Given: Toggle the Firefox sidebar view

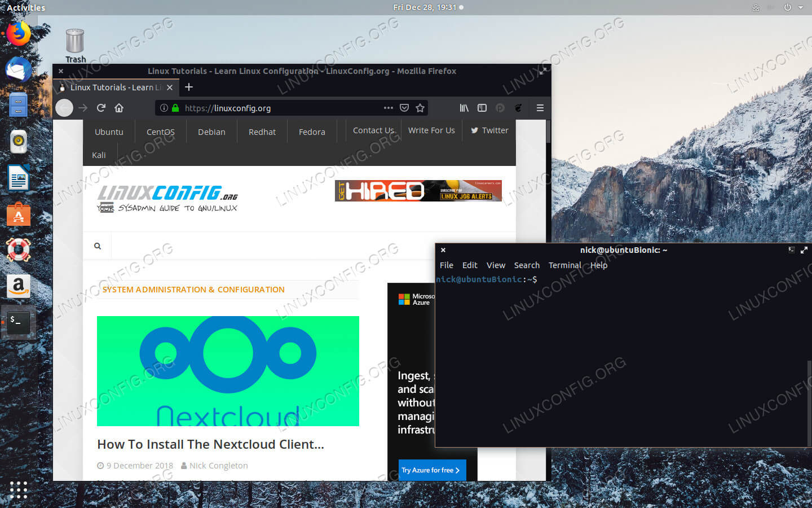Looking at the screenshot, I should (482, 108).
